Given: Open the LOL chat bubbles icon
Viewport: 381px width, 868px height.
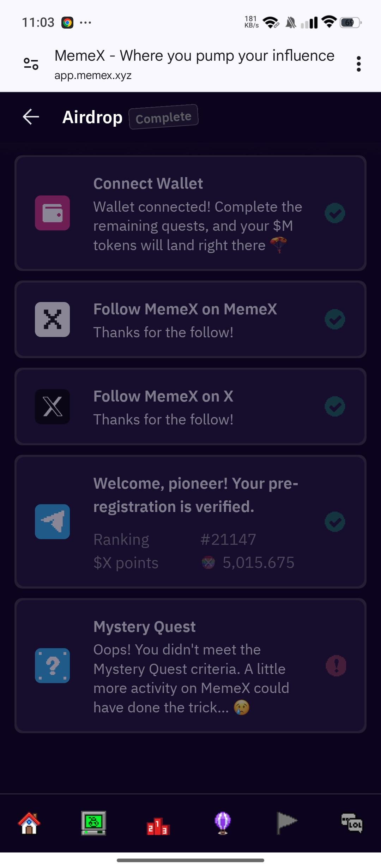Looking at the screenshot, I should (x=351, y=823).
